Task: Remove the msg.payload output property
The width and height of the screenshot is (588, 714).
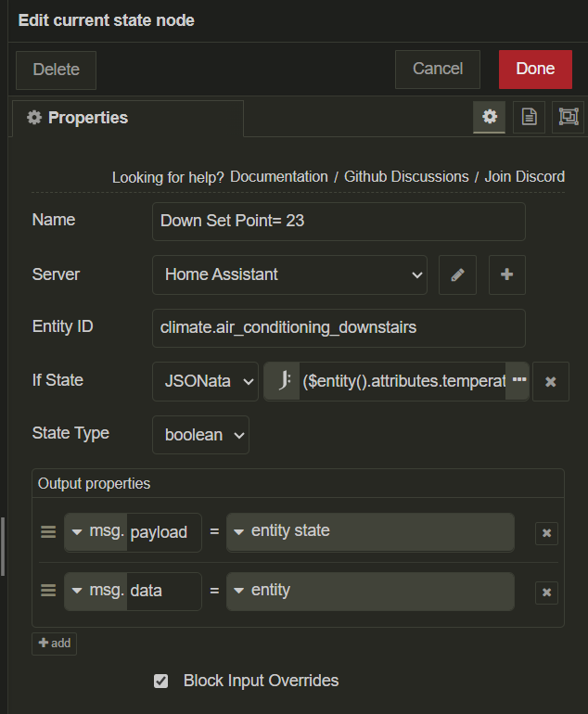Action: pyautogui.click(x=546, y=532)
